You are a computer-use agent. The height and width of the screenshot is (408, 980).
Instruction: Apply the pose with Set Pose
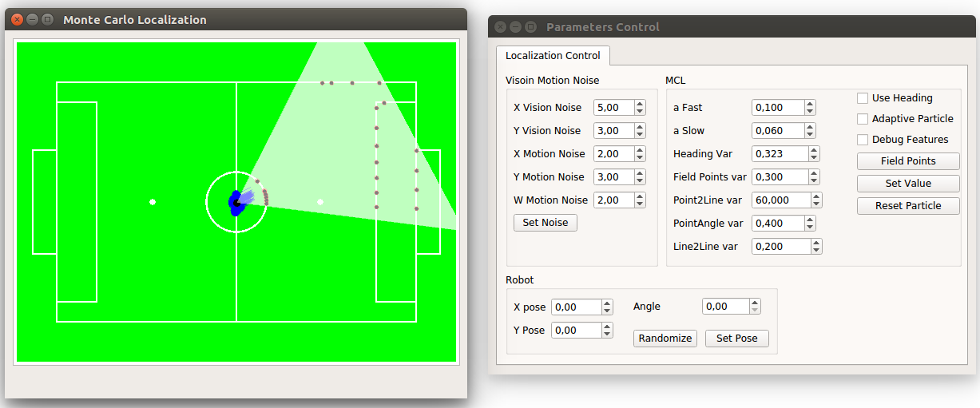pyautogui.click(x=736, y=339)
